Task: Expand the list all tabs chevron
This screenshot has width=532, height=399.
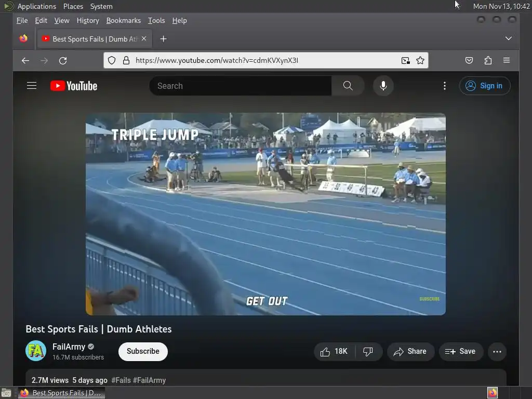Action: coord(508,38)
